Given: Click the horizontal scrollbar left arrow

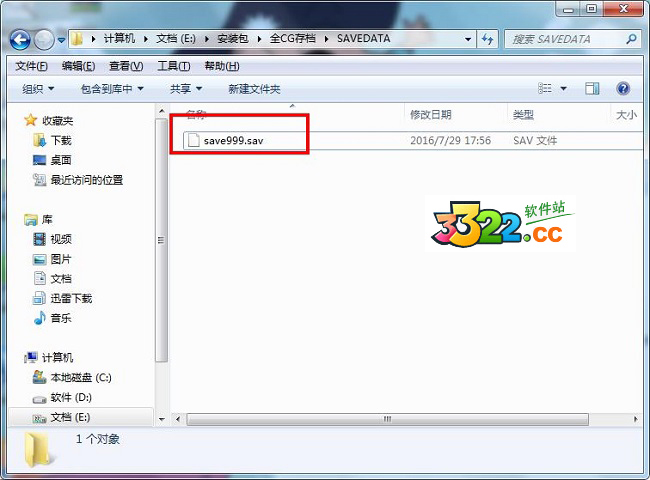Looking at the screenshot, I should [x=178, y=419].
